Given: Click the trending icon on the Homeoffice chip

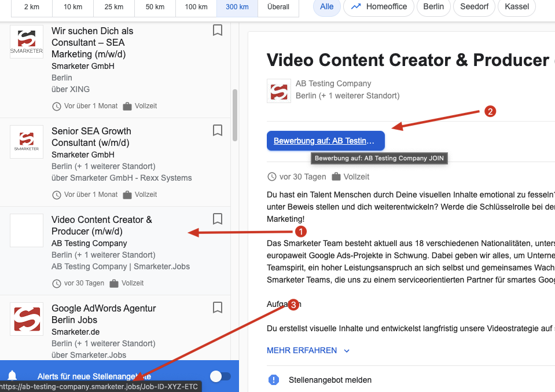Looking at the screenshot, I should tap(356, 6).
